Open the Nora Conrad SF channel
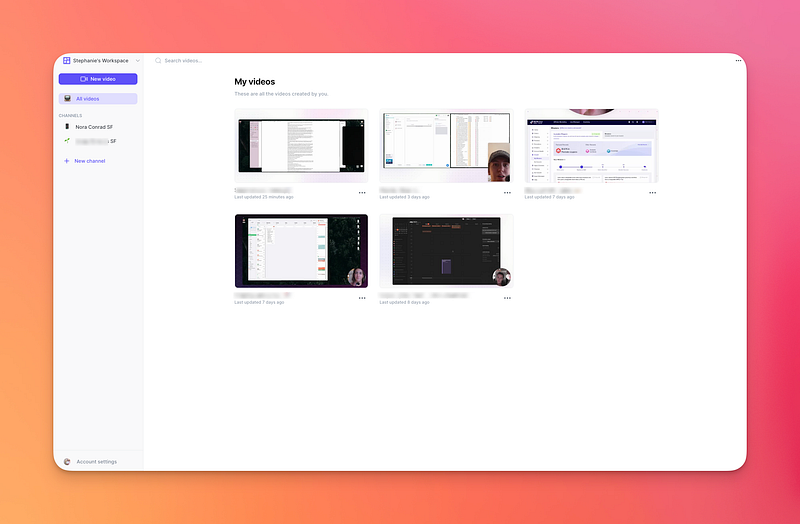This screenshot has height=524, width=800. [x=96, y=127]
